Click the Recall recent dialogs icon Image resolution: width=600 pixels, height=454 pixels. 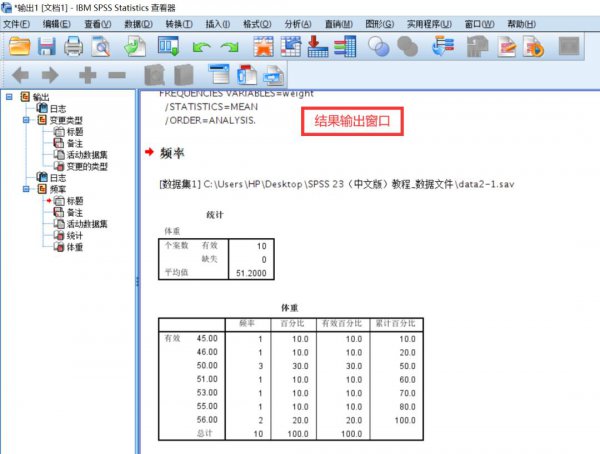[x=169, y=46]
